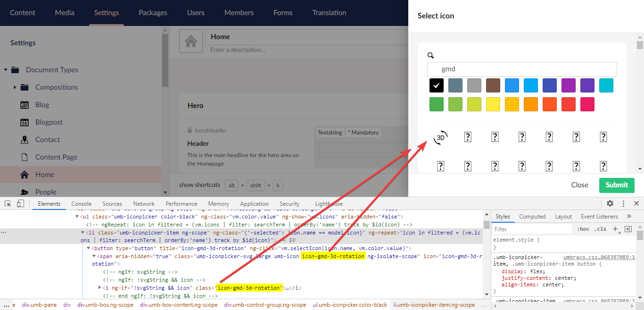Click the Document Types folder icon

pyautogui.click(x=15, y=70)
